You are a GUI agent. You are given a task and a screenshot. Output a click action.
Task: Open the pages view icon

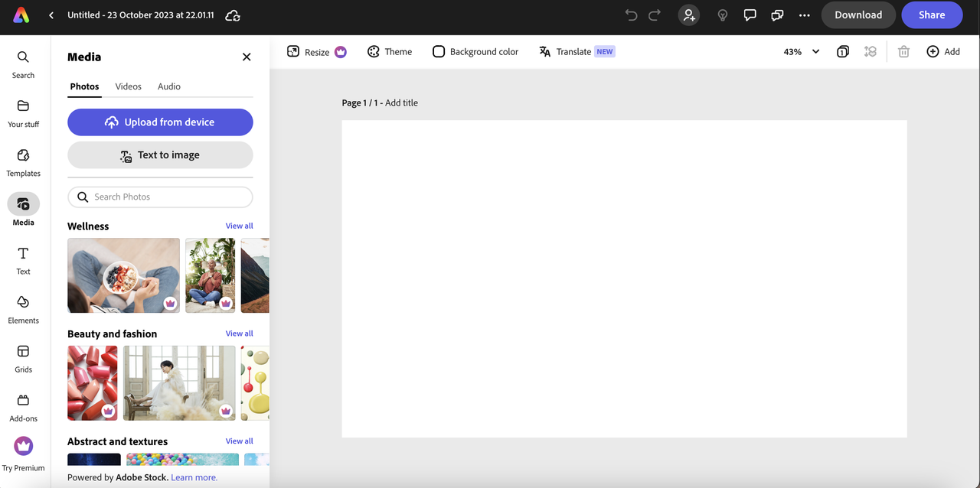843,52
